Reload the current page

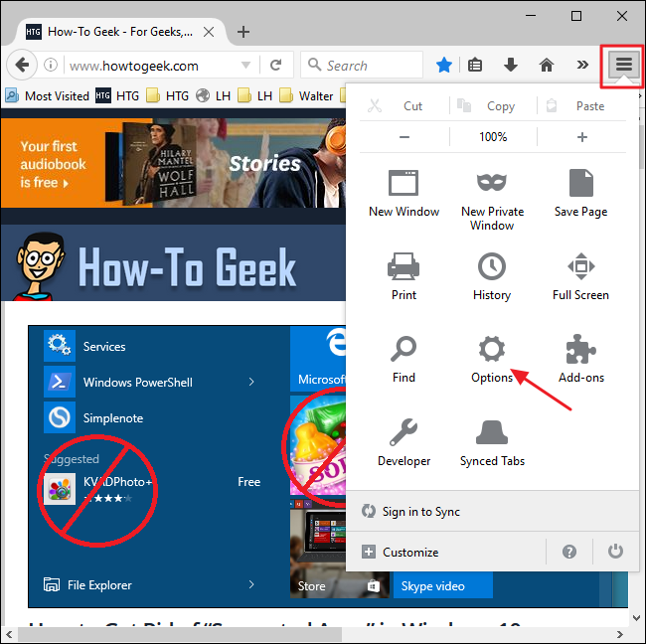pos(275,65)
